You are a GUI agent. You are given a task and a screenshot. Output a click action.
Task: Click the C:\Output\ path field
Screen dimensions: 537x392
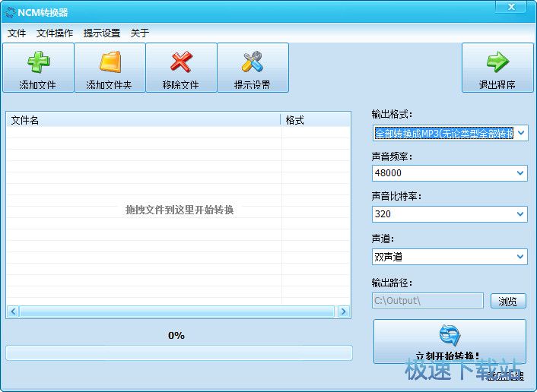427,301
